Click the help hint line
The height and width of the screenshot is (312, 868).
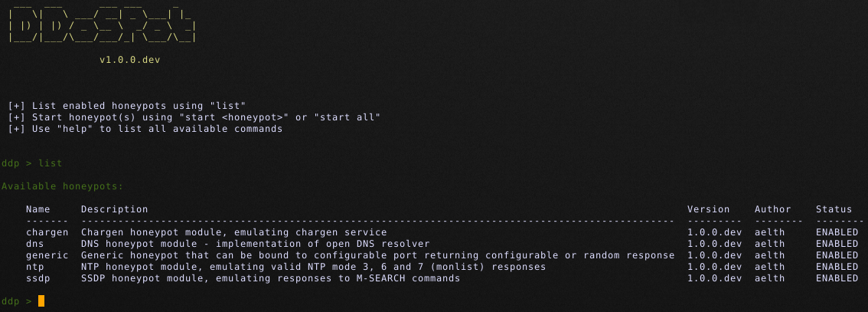click(145, 129)
